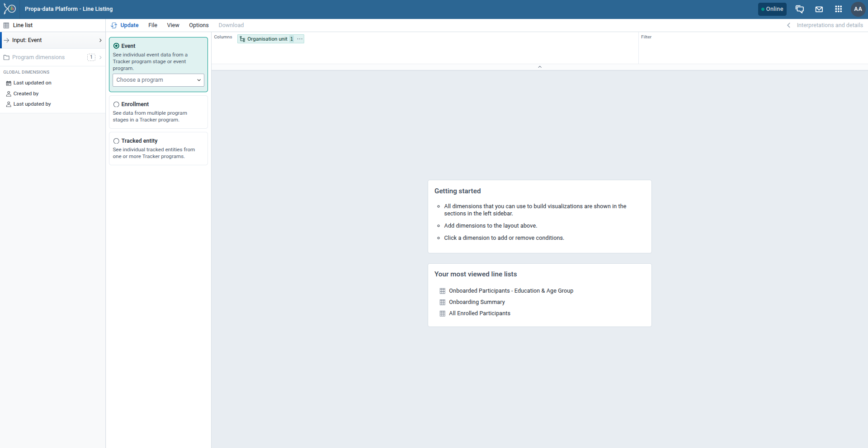
Task: Open the messages envelope icon
Action: coord(819,9)
